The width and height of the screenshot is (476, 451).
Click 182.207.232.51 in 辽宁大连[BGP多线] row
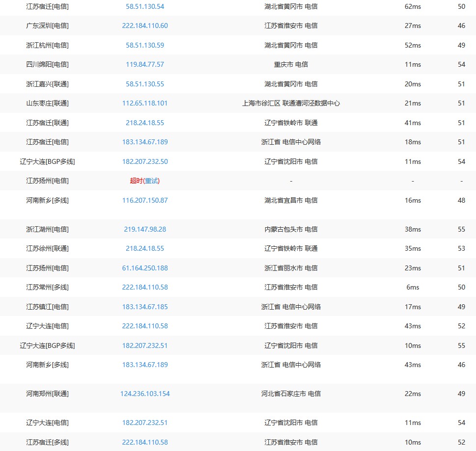tap(145, 345)
